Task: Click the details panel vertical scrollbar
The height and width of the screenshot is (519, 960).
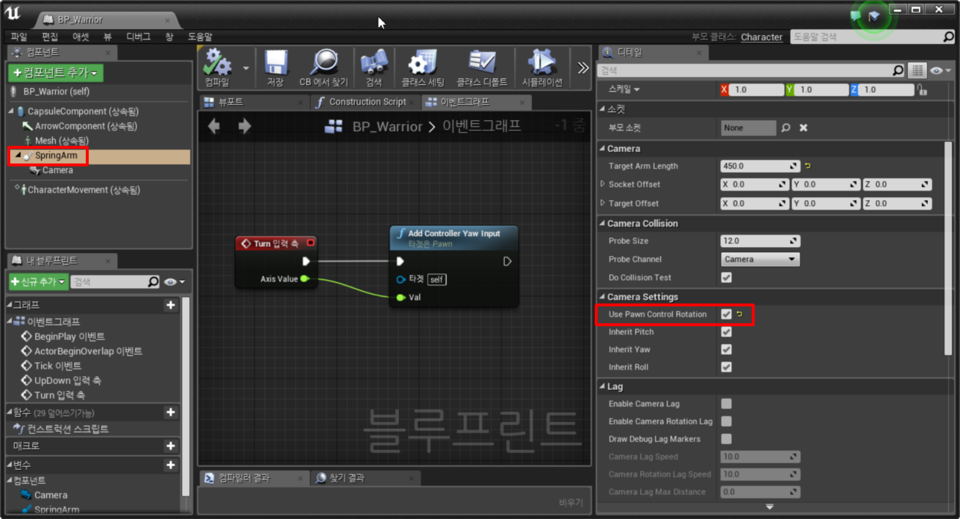Action: (x=948, y=248)
